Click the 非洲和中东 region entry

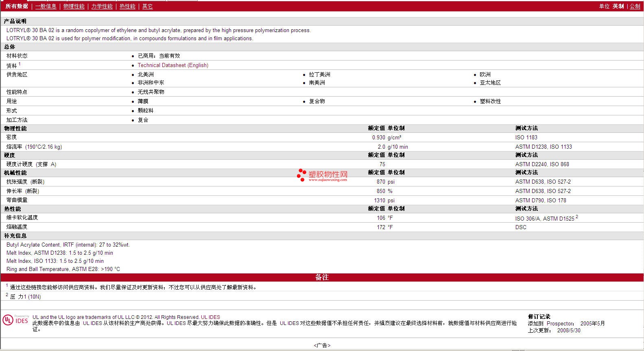(x=151, y=83)
